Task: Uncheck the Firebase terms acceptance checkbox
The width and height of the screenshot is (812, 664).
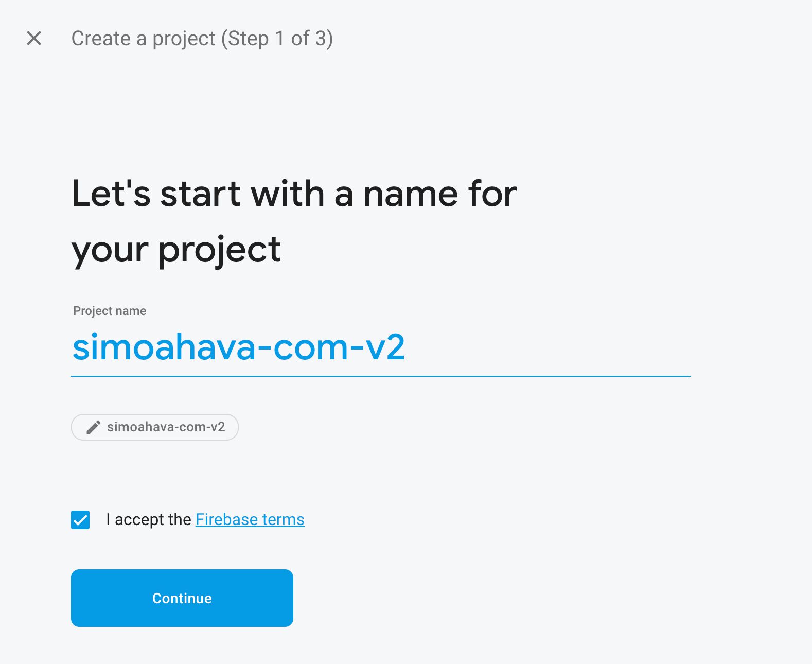Action: tap(80, 520)
